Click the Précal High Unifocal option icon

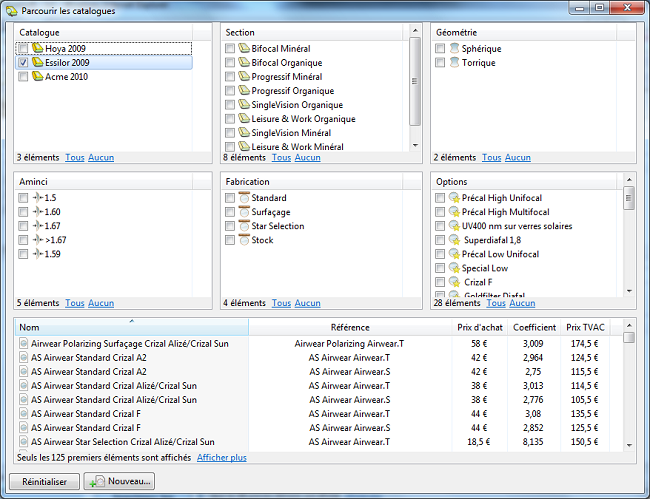pyautogui.click(x=454, y=198)
